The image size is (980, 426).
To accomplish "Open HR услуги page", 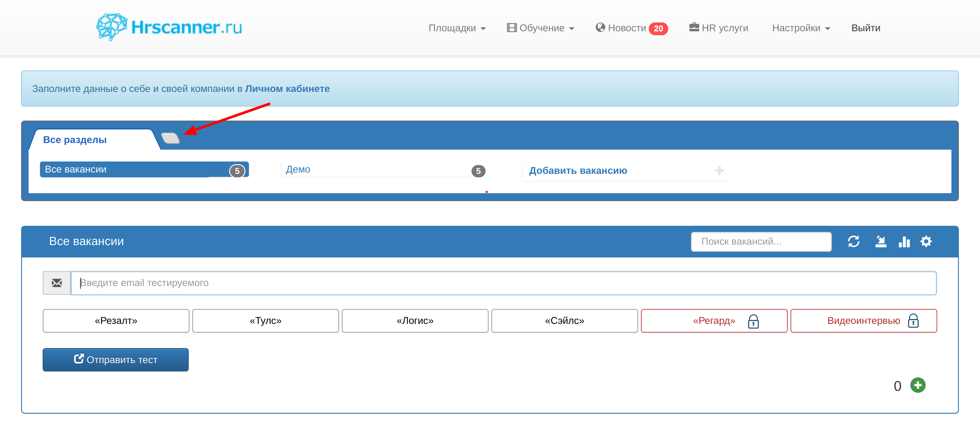I will pyautogui.click(x=719, y=28).
